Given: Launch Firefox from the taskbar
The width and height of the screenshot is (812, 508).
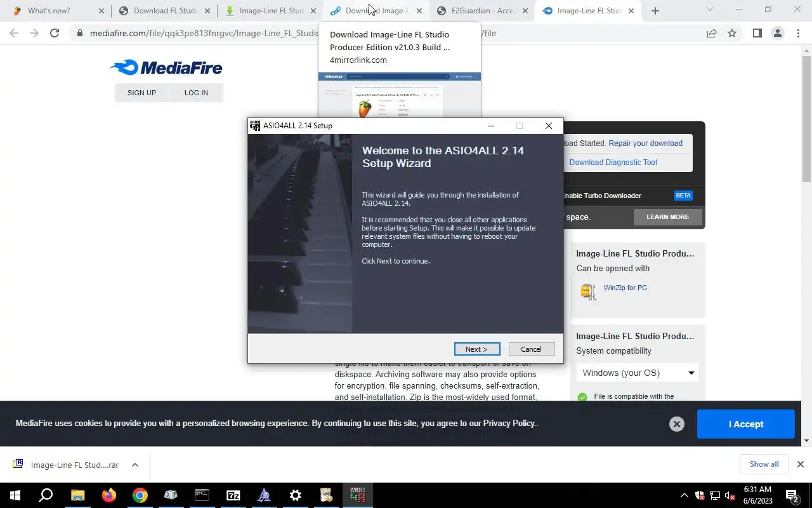Looking at the screenshot, I should 108,495.
